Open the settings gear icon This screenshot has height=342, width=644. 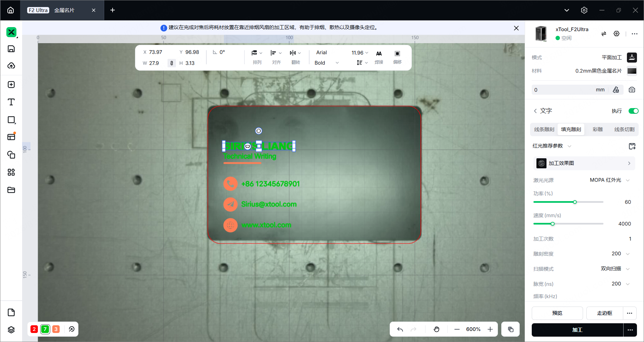(584, 10)
